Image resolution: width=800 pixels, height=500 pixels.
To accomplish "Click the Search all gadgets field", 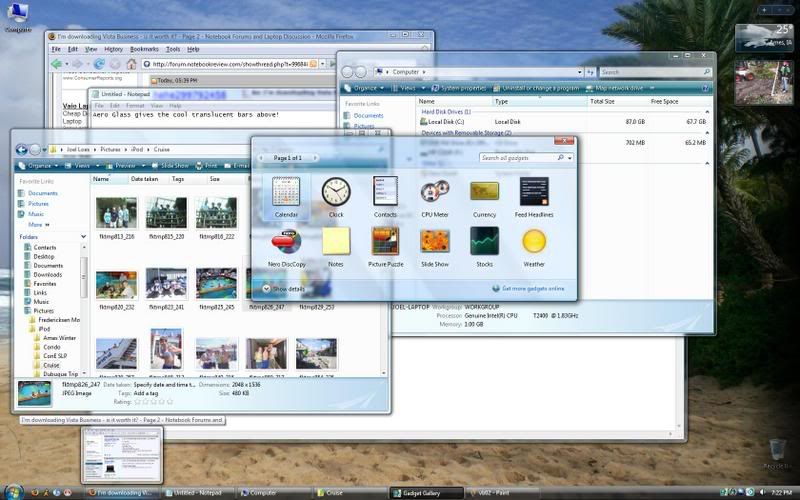I will coord(517,158).
